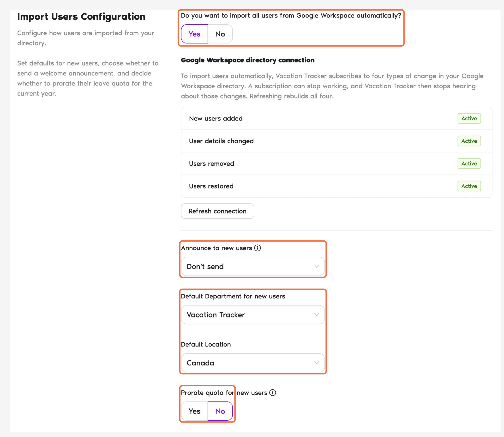Click the Users removed row label

[211, 164]
